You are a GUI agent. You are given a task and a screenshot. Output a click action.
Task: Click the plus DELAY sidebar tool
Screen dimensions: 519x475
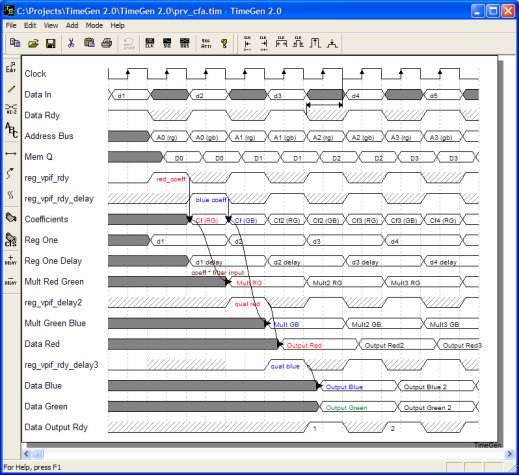click(x=11, y=260)
